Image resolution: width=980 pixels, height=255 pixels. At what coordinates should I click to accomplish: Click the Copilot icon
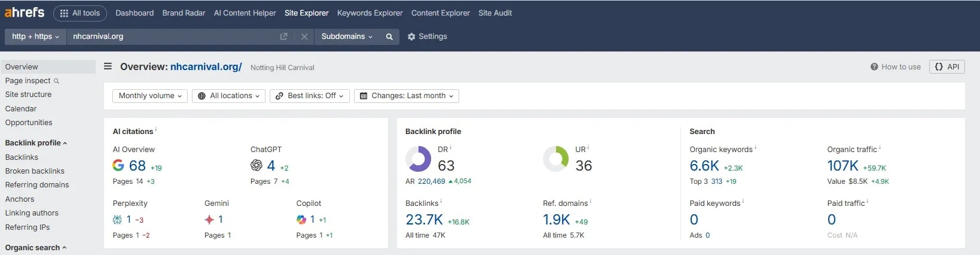301,220
